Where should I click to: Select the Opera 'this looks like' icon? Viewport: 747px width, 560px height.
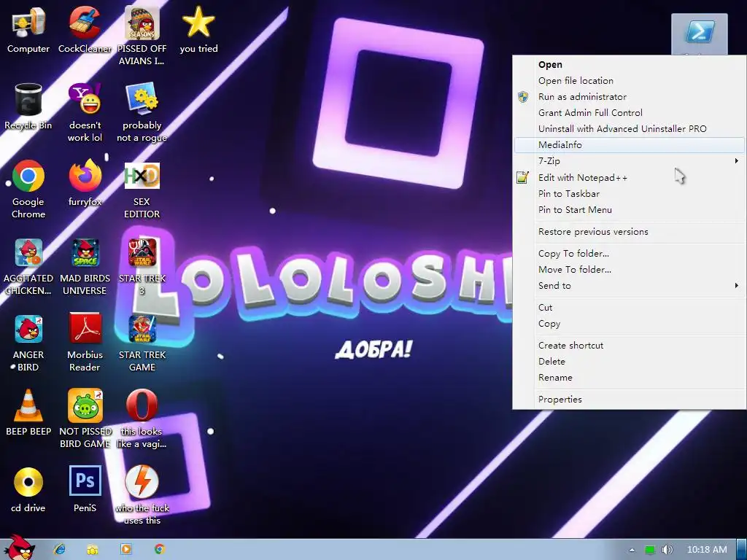click(142, 419)
